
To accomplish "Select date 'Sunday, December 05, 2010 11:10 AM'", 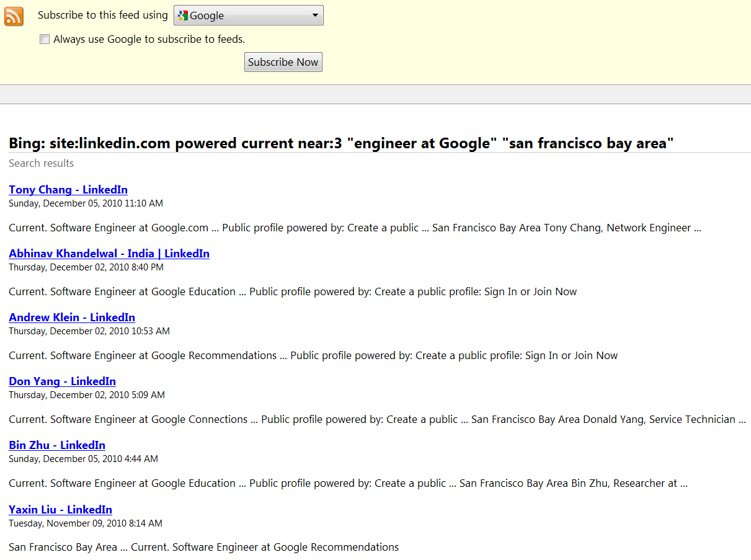I will click(86, 203).
